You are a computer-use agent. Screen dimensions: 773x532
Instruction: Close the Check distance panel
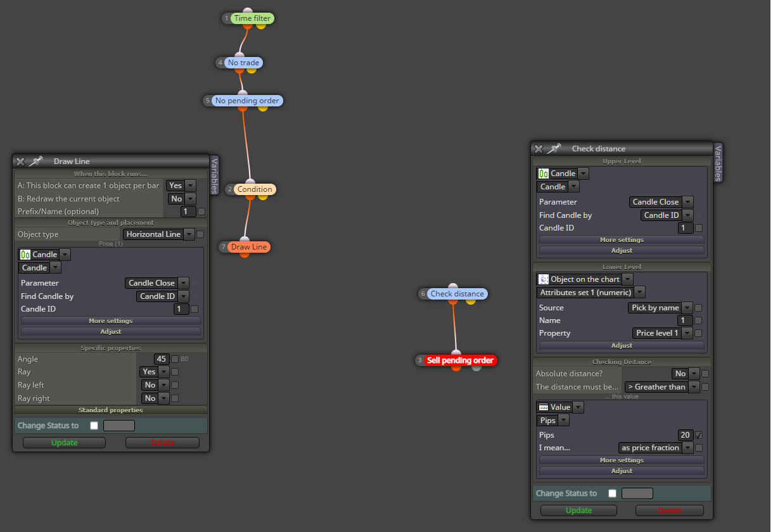coord(539,149)
